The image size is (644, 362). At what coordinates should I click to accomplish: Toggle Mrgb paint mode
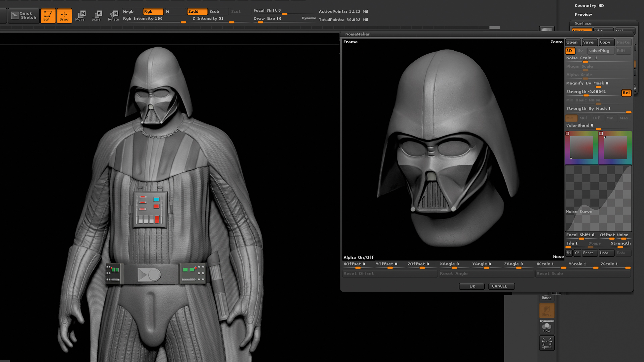coord(132,11)
